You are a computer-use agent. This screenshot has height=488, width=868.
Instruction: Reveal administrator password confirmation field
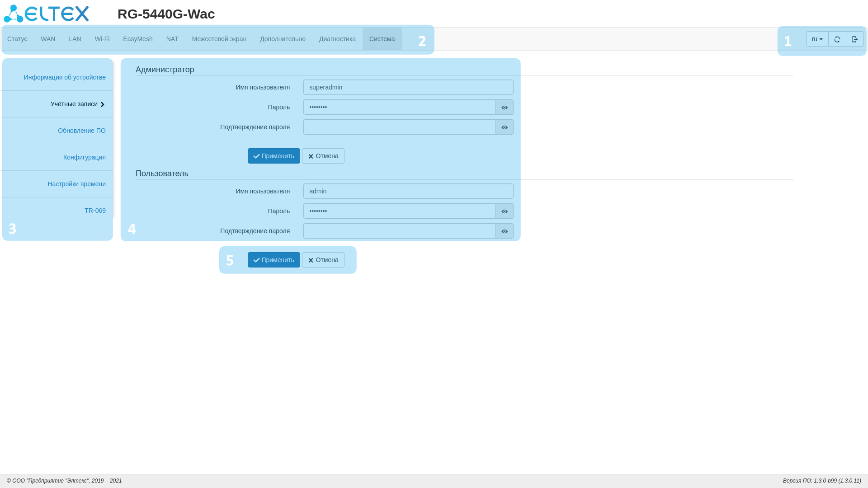pos(504,127)
